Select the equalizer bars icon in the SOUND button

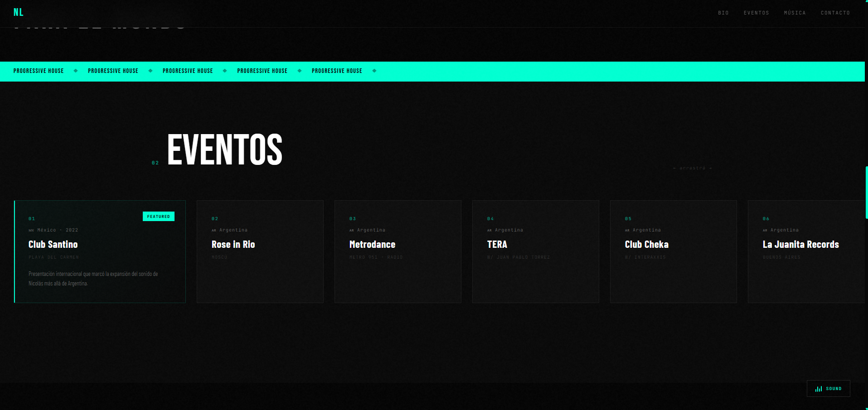click(819, 389)
